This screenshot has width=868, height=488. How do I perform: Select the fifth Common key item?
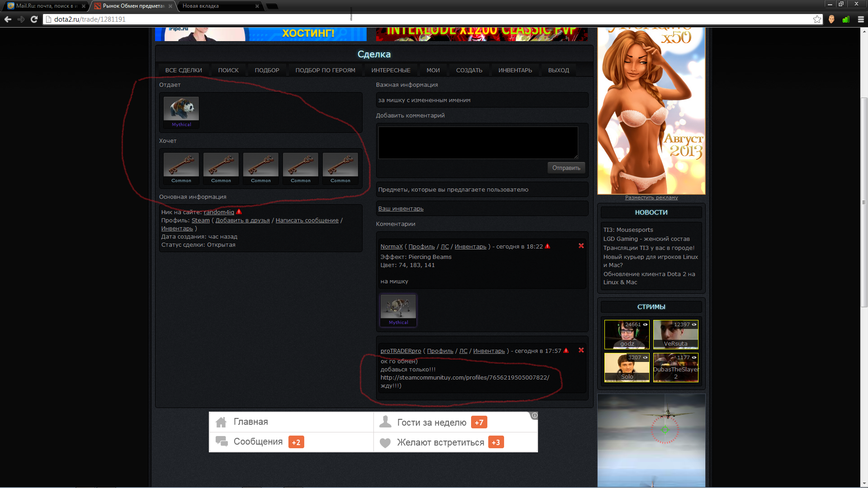[x=340, y=168]
